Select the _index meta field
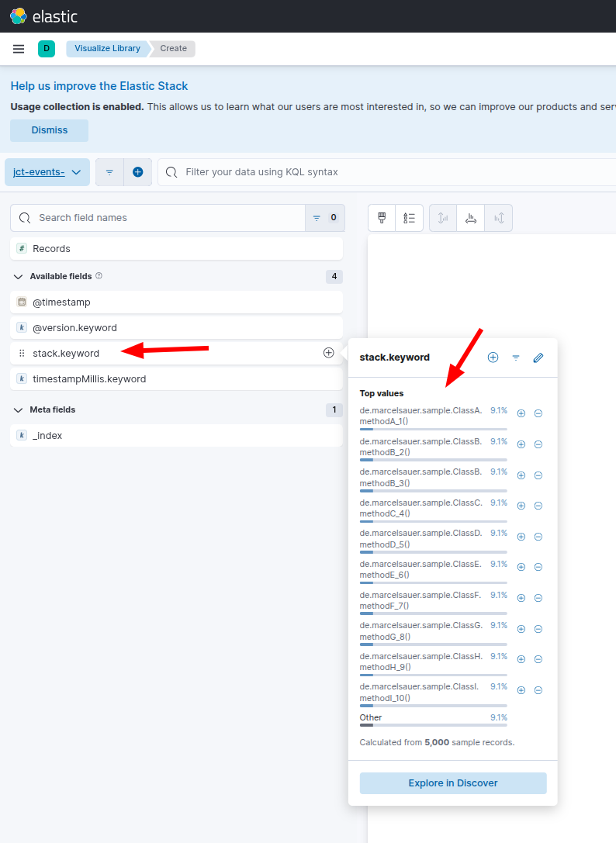Screen dimensions: 616x843 tap(176, 436)
